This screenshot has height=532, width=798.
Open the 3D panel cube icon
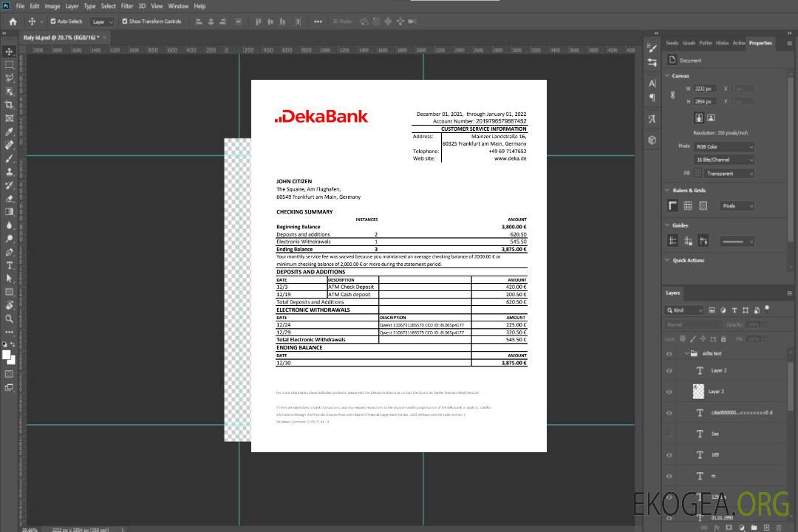pos(652,140)
